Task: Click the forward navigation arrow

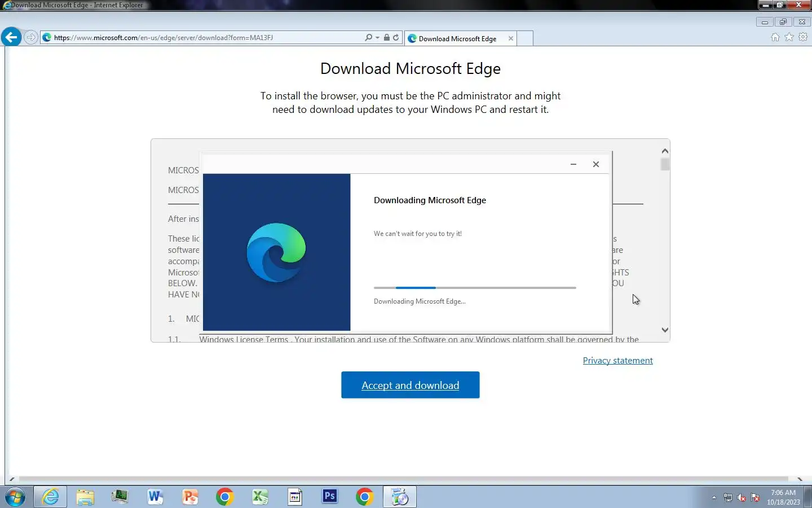Action: (x=31, y=37)
